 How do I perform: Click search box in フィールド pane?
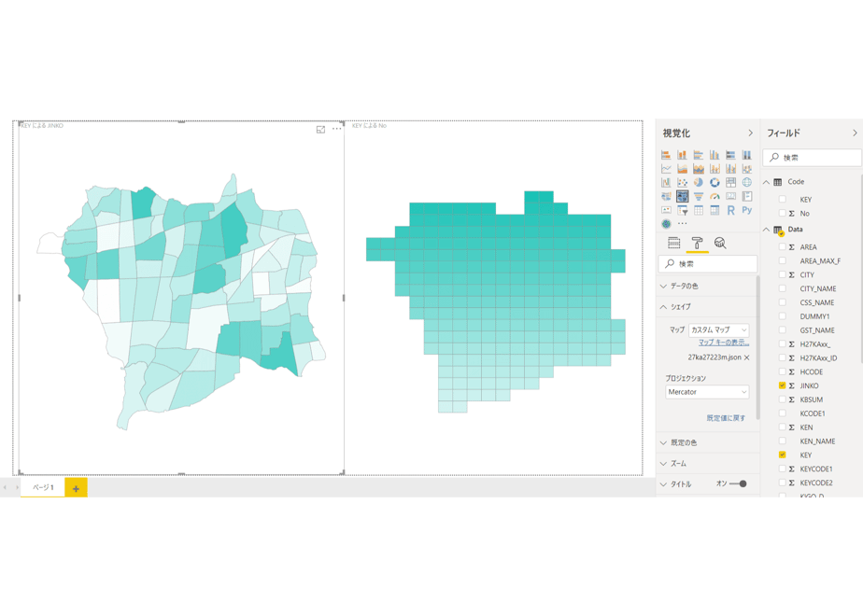813,158
